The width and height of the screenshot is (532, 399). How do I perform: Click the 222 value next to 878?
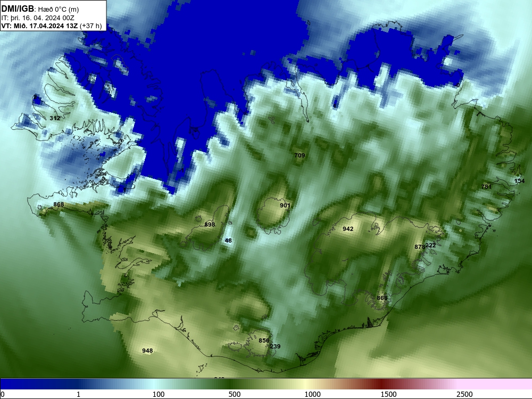[430, 245]
